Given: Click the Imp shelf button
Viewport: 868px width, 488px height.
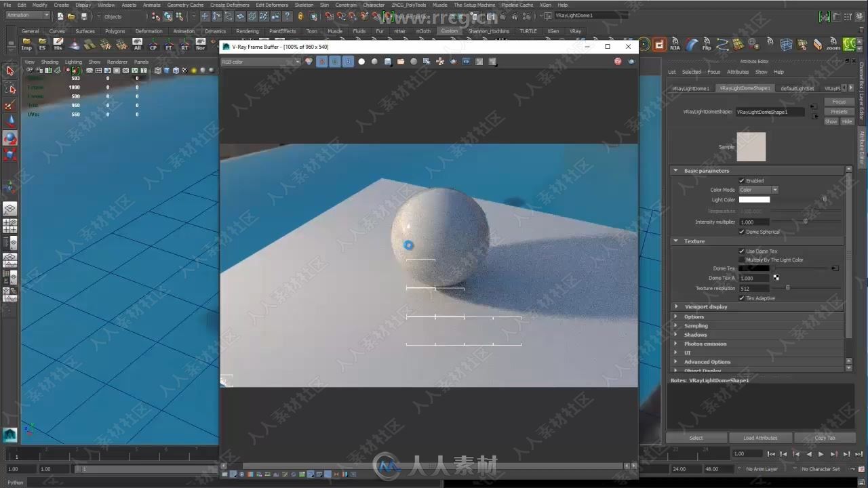Looking at the screenshot, I should [x=26, y=45].
